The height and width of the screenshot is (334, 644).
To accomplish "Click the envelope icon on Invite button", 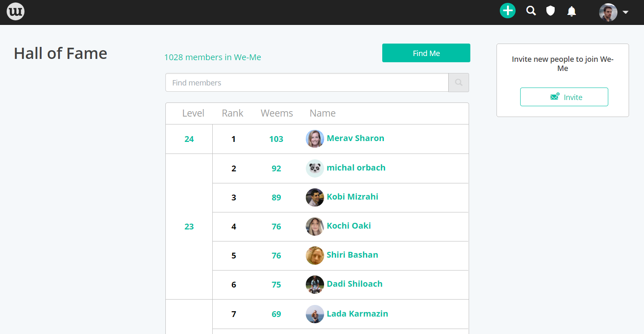I will (555, 97).
